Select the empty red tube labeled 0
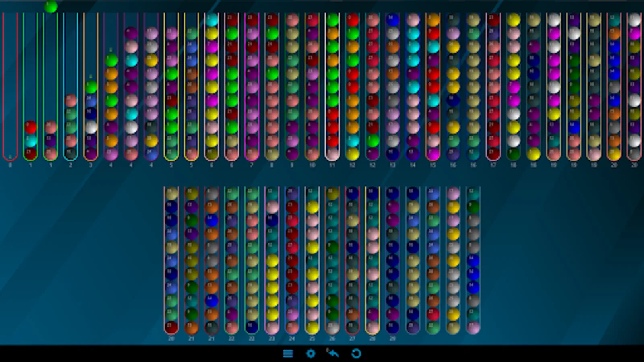This screenshot has height=362, width=644. click(10, 87)
